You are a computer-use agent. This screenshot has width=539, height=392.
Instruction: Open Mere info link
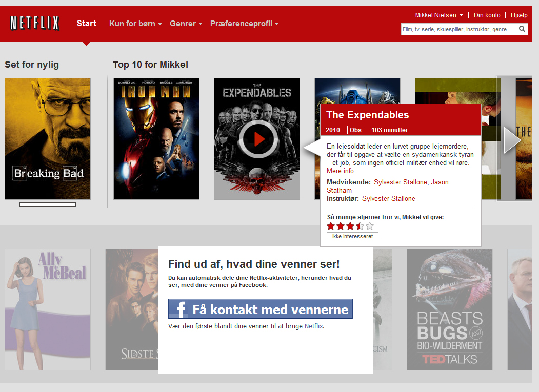(340, 171)
